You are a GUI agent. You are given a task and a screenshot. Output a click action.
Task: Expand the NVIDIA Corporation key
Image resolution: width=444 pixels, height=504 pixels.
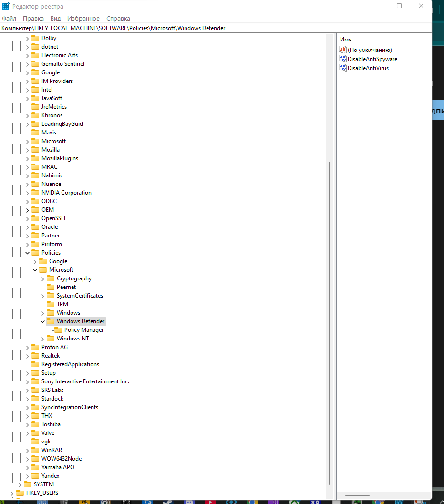click(x=27, y=193)
